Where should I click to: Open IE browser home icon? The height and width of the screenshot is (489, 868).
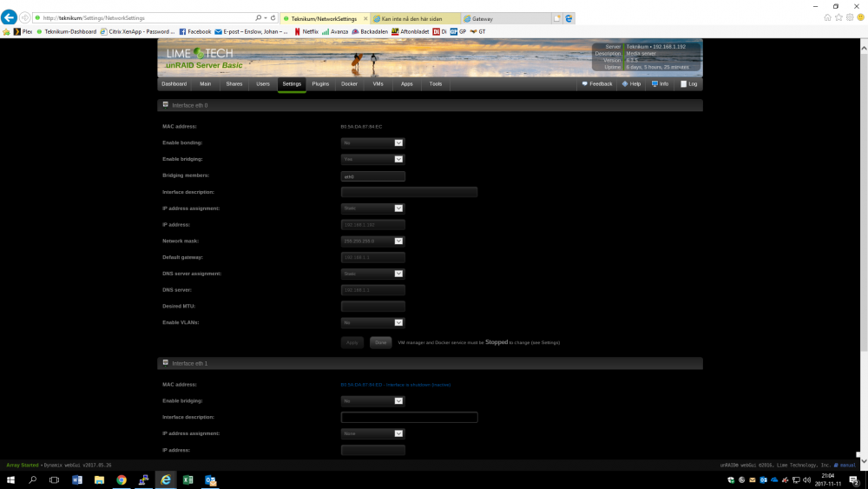point(827,17)
